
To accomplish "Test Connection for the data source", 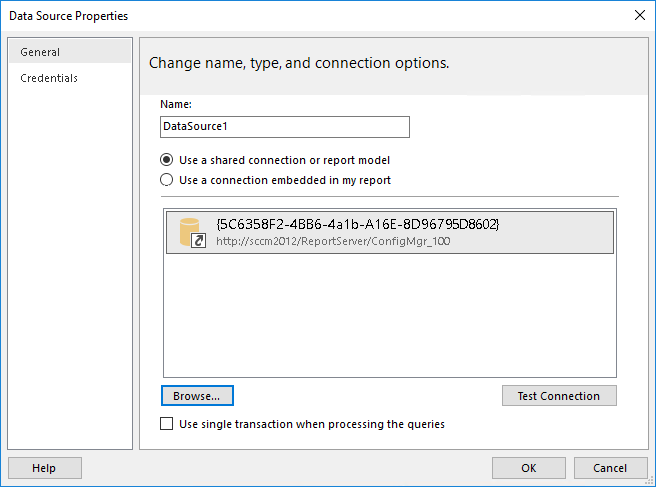I will tap(559, 396).
